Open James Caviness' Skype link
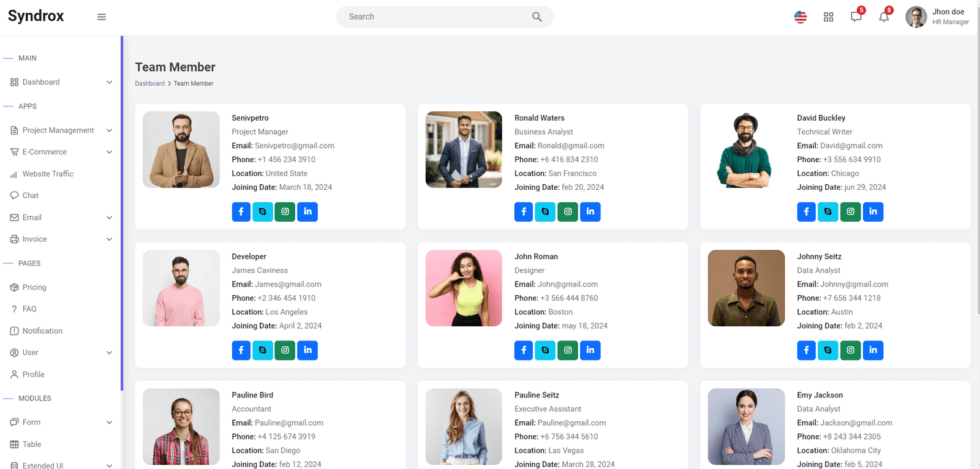The image size is (980, 469). point(263,350)
